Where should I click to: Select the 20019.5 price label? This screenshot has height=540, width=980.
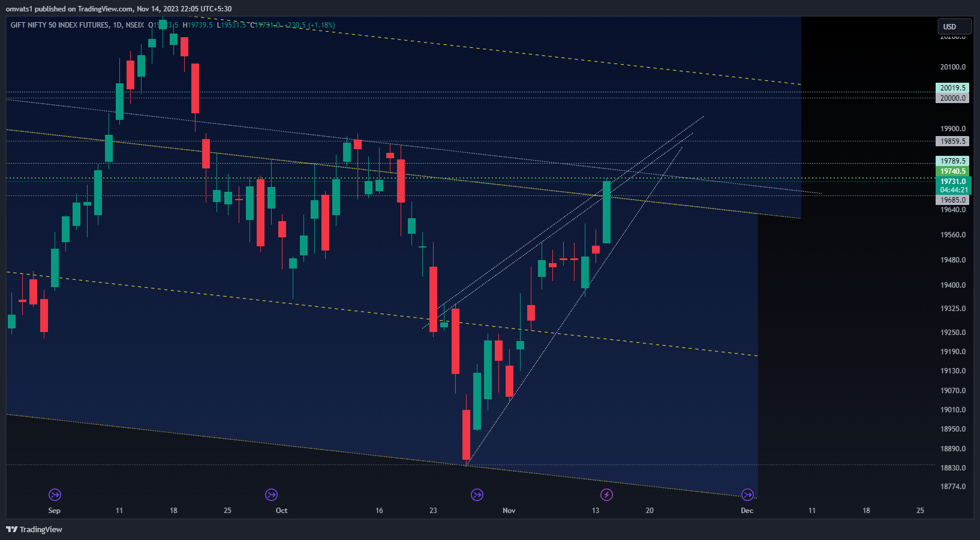click(x=952, y=88)
